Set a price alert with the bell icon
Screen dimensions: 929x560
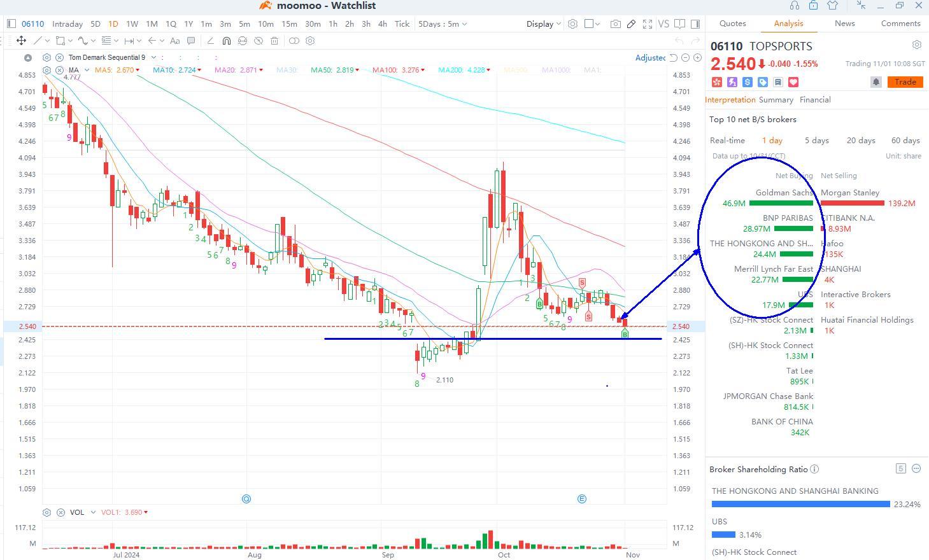pyautogui.click(x=876, y=82)
